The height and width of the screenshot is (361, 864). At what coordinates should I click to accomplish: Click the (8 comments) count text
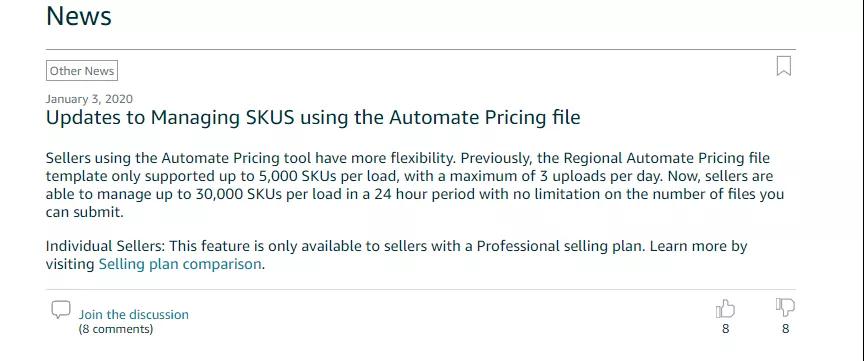point(116,329)
